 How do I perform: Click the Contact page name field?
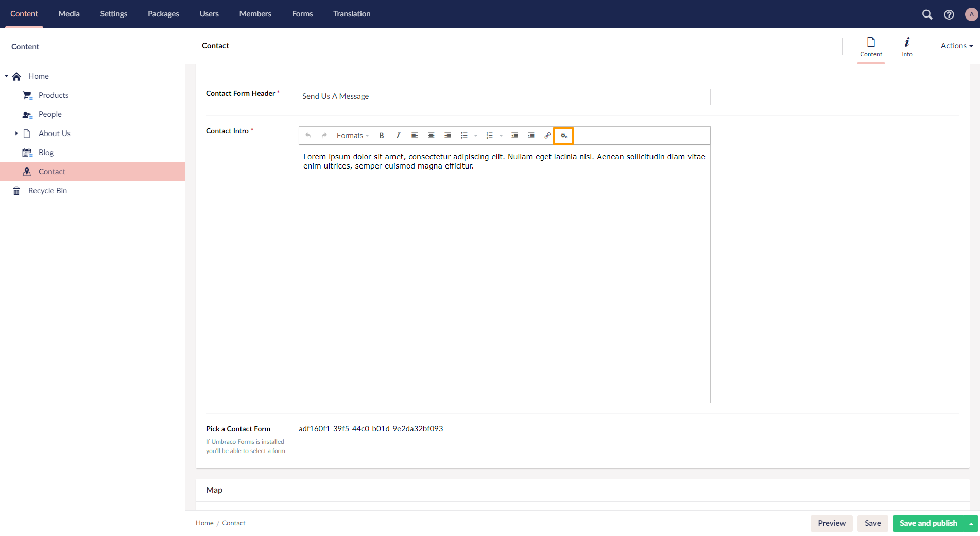pos(519,46)
